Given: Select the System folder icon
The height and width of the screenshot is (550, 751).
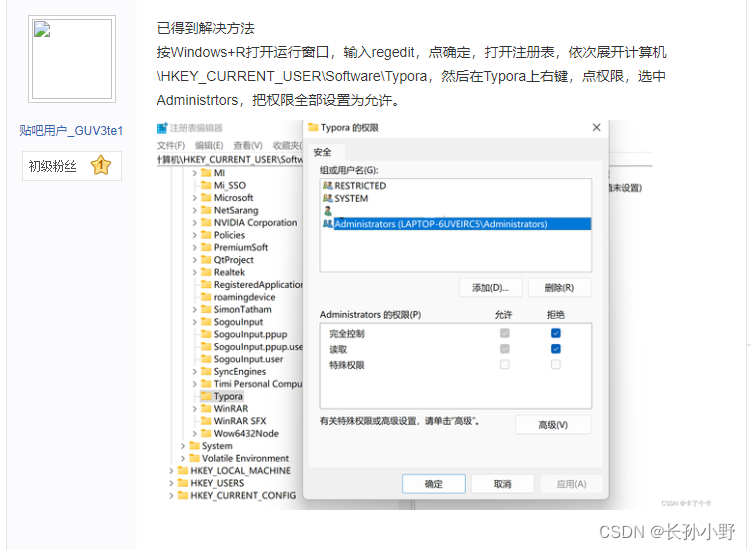Looking at the screenshot, I should 194,446.
